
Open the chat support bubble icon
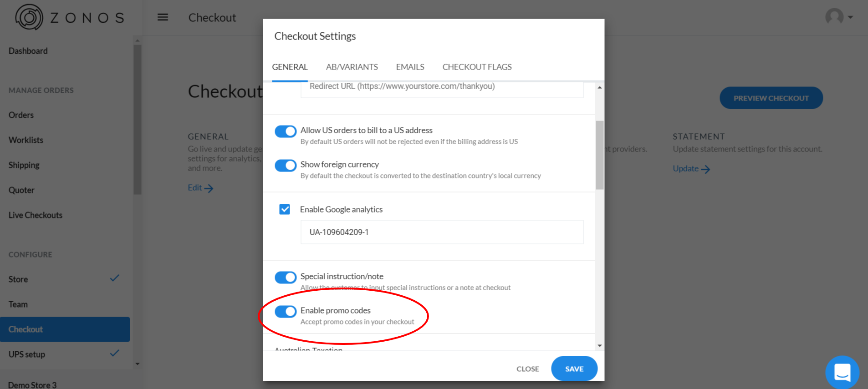point(842,372)
